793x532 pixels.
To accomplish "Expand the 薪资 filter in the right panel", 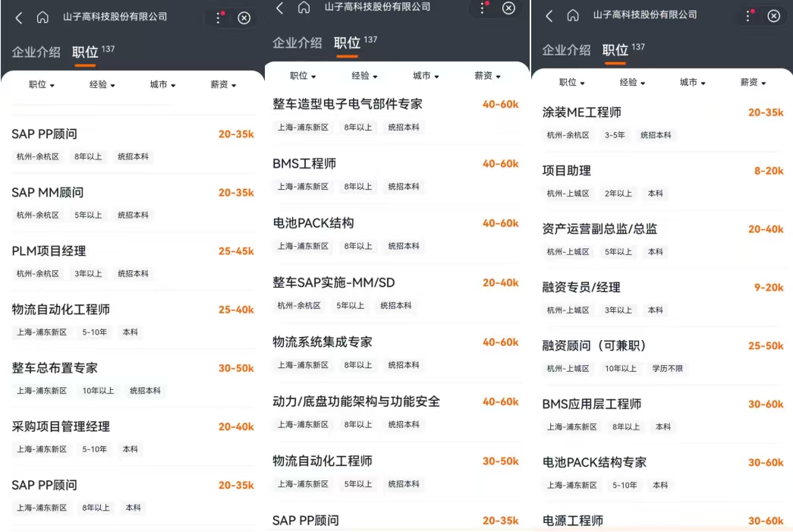I will pos(753,83).
